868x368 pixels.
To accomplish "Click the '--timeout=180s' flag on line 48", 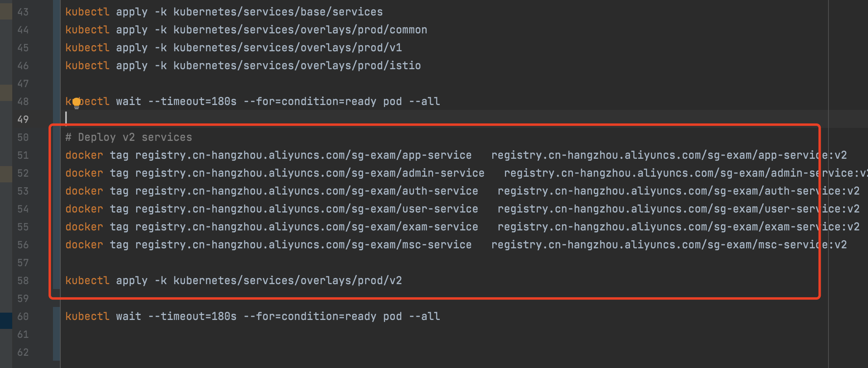I will (x=192, y=101).
